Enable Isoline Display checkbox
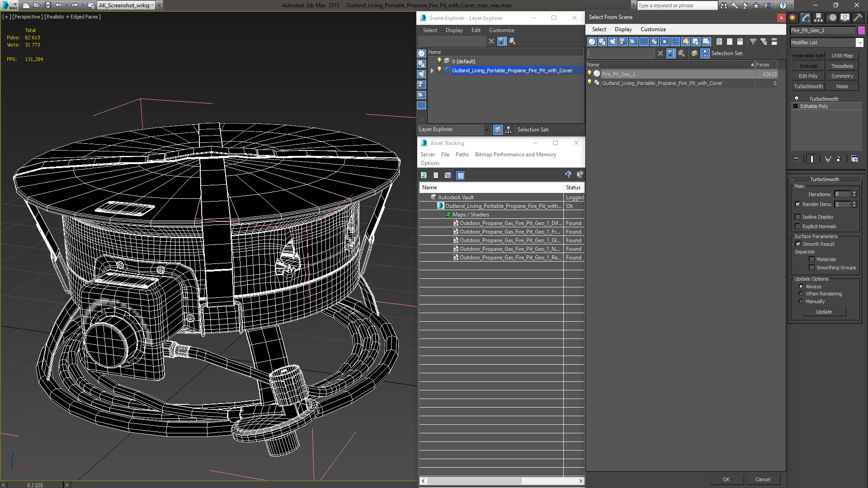The width and height of the screenshot is (868, 488). point(798,217)
